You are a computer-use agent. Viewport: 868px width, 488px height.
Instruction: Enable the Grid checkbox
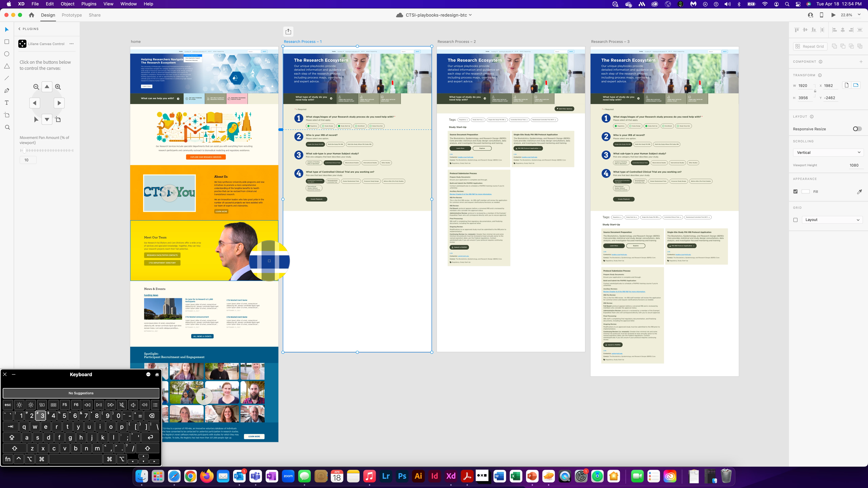796,220
